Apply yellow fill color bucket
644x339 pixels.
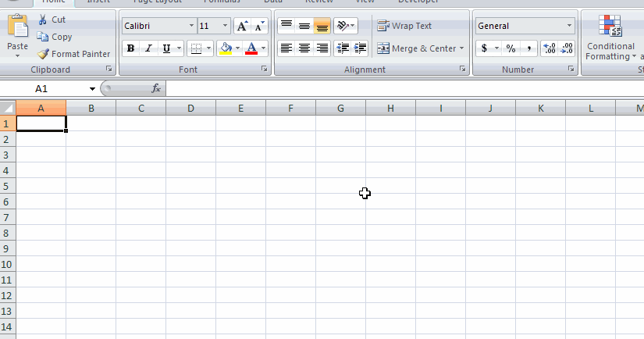[x=226, y=48]
